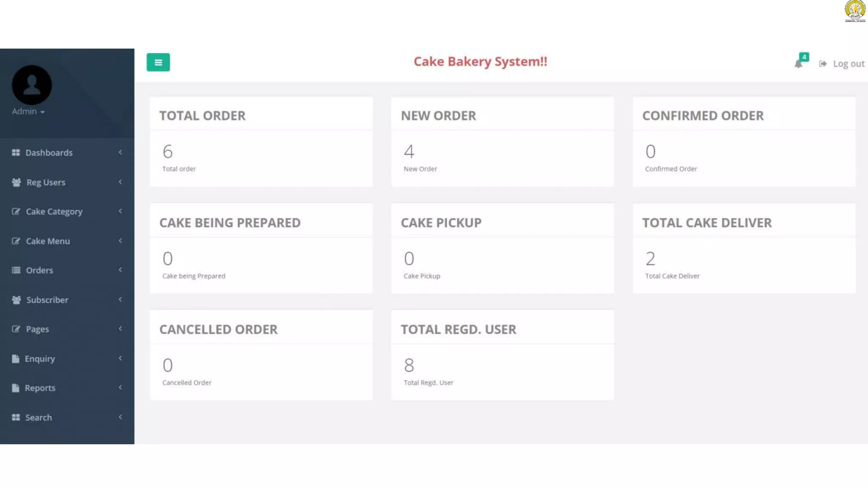Click the New Order count 4

409,151
